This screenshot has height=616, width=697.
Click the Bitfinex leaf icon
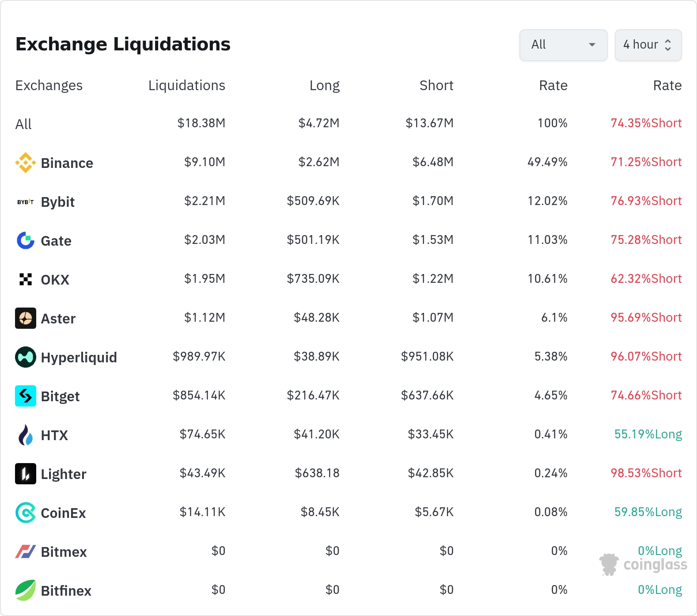point(26,590)
